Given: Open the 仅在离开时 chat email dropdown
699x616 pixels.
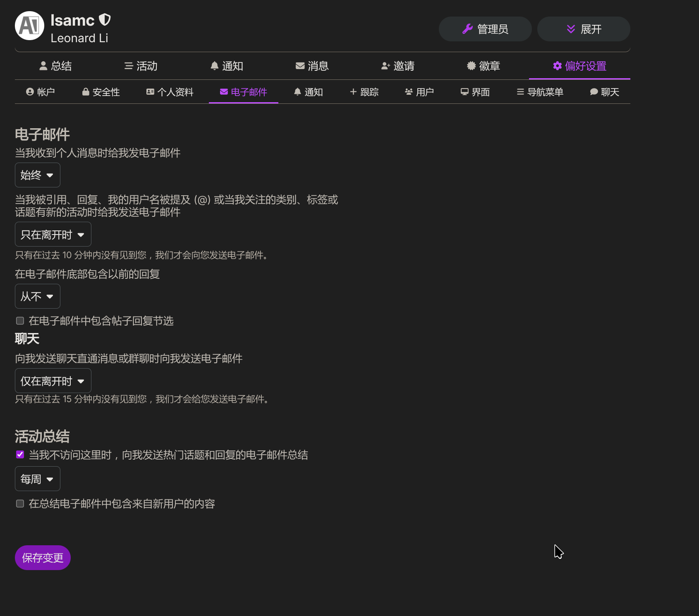Looking at the screenshot, I should (x=53, y=381).
